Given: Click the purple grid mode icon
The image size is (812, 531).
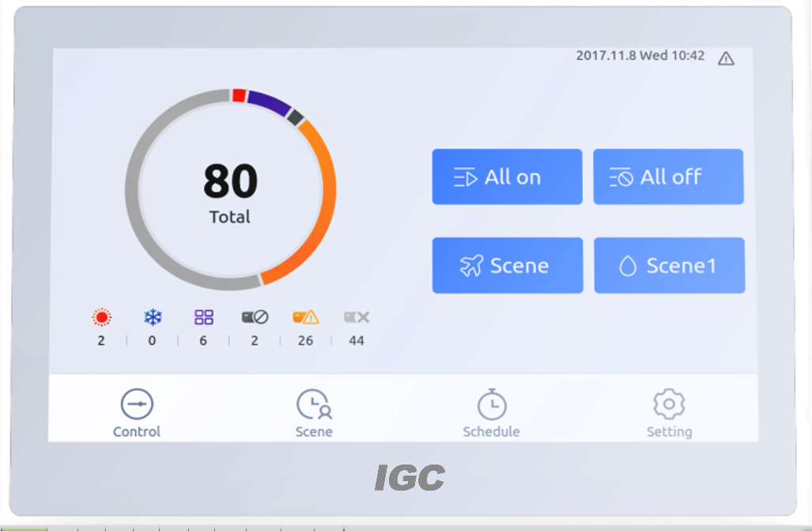Looking at the screenshot, I should (x=203, y=317).
